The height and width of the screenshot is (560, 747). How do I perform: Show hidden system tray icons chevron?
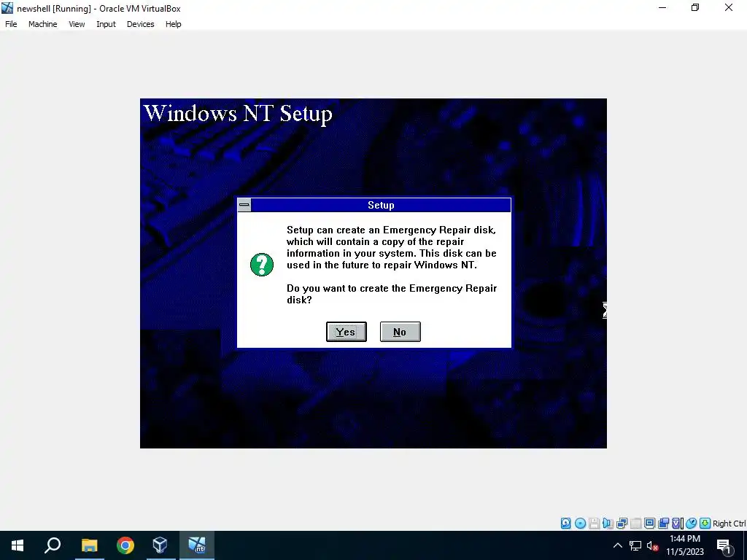coord(617,545)
